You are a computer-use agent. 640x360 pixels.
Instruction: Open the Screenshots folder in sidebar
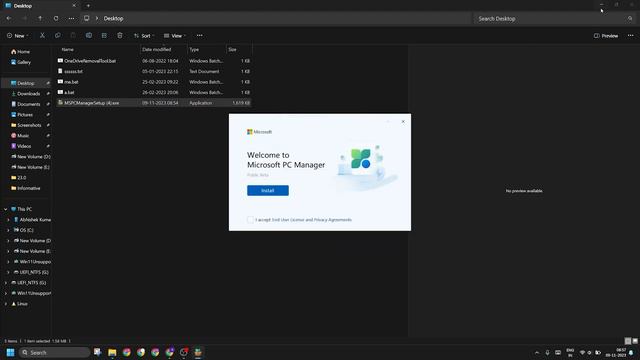click(x=29, y=125)
